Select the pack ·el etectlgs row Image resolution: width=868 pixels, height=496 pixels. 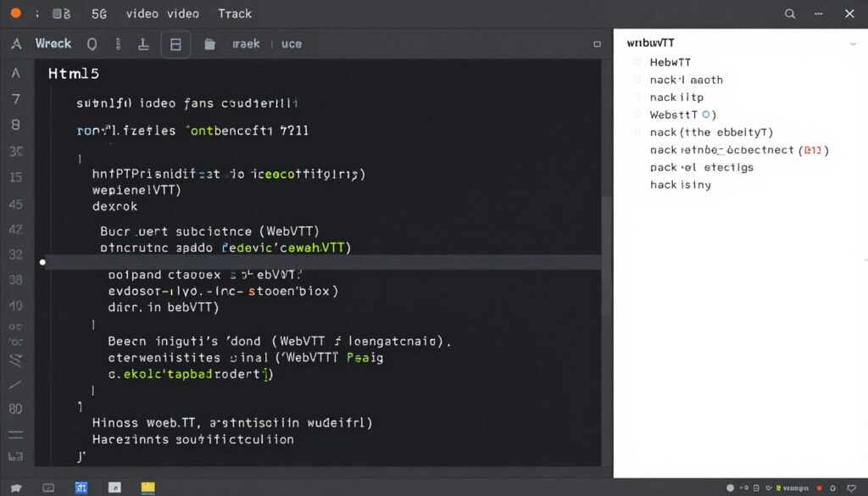[x=701, y=167]
